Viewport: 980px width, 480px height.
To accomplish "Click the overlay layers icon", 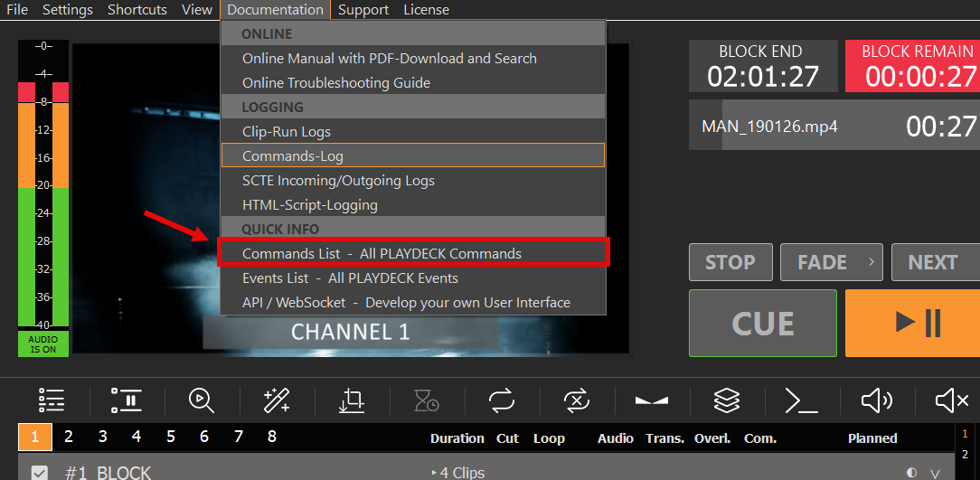I will [727, 400].
